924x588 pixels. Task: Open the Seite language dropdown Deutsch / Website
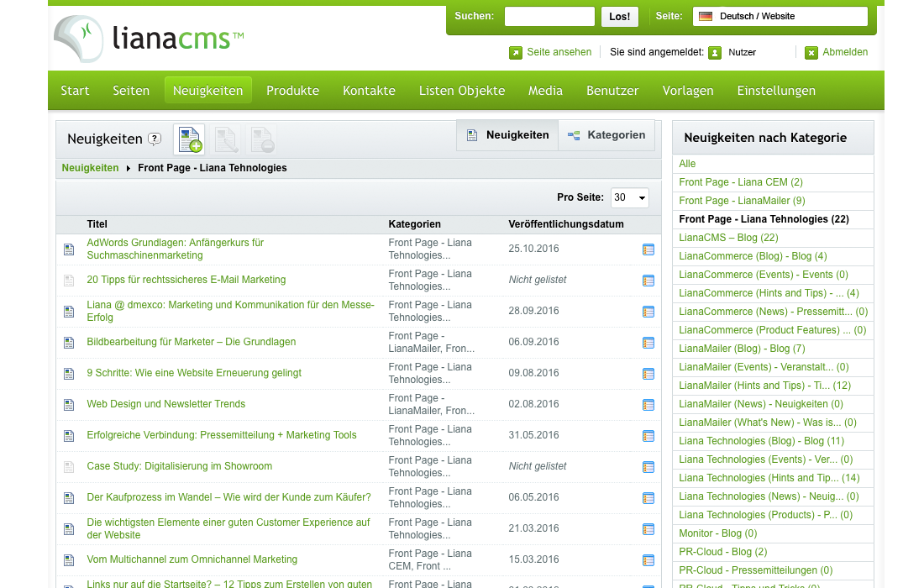pyautogui.click(x=780, y=17)
